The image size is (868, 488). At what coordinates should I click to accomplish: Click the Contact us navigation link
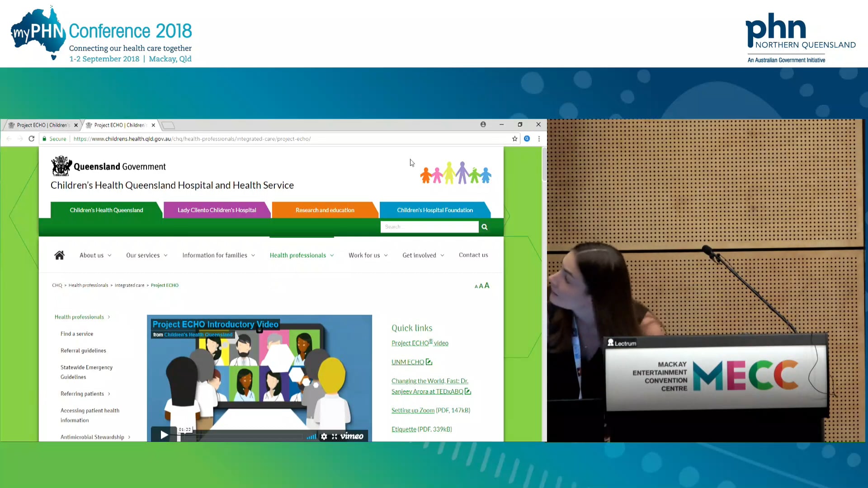[x=473, y=255]
